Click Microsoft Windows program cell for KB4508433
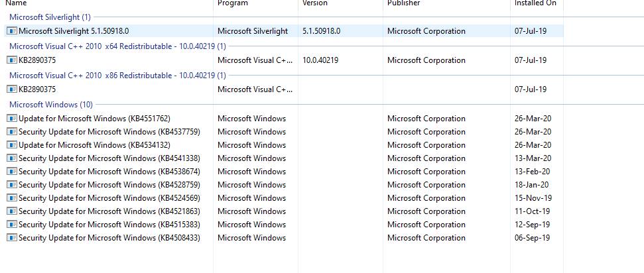Screen dimensions: 644x273 251,238
